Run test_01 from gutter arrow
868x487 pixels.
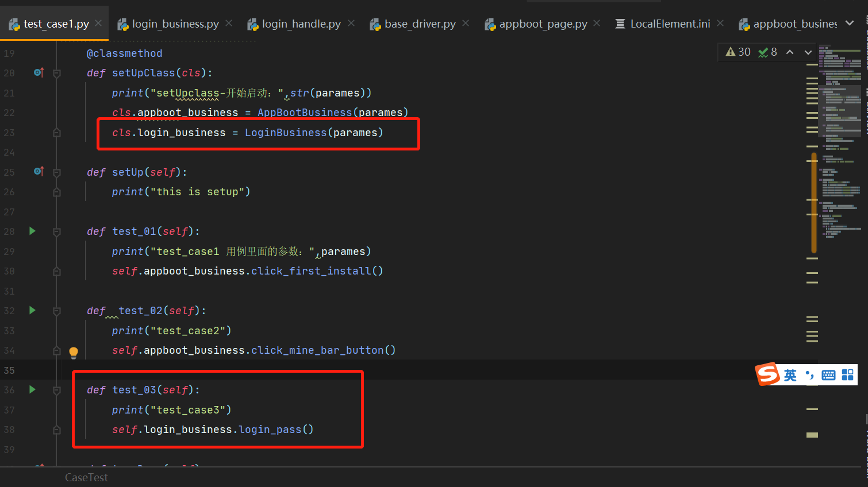coord(32,231)
